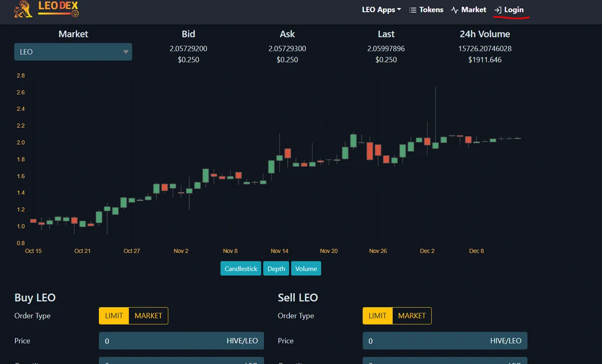Click the Sell LEO heading

pos(298,298)
